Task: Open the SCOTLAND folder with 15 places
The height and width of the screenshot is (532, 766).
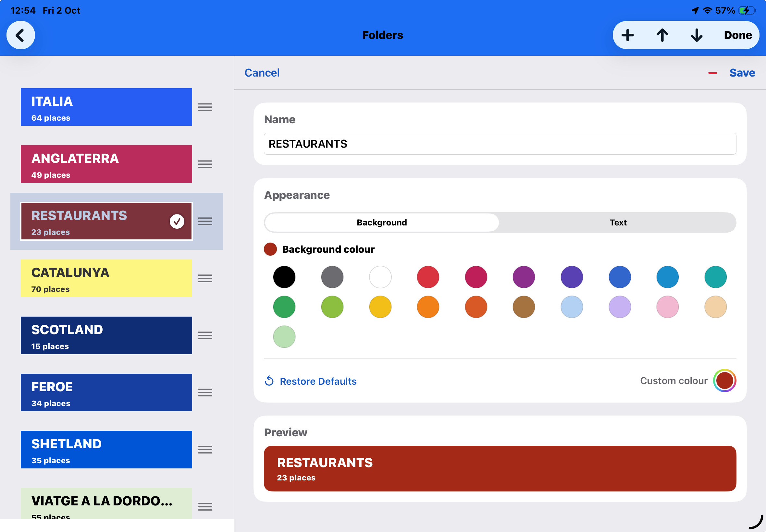Action: tap(106, 335)
